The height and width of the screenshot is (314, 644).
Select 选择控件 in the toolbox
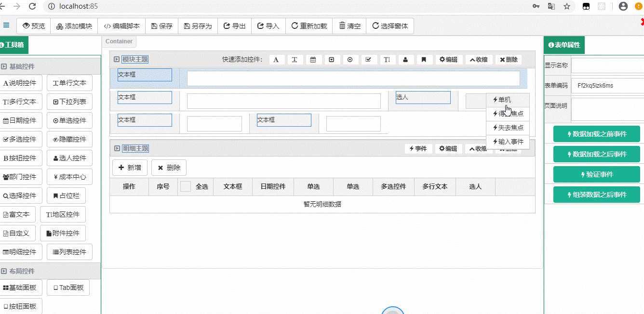coord(20,196)
